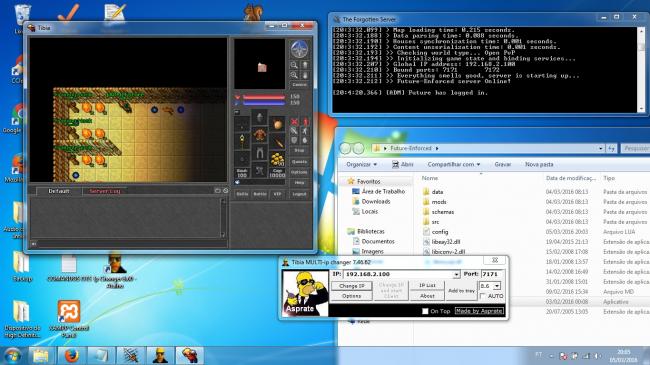650x365 pixels.
Task: Select the sword combat stance icon
Action: click(294, 131)
